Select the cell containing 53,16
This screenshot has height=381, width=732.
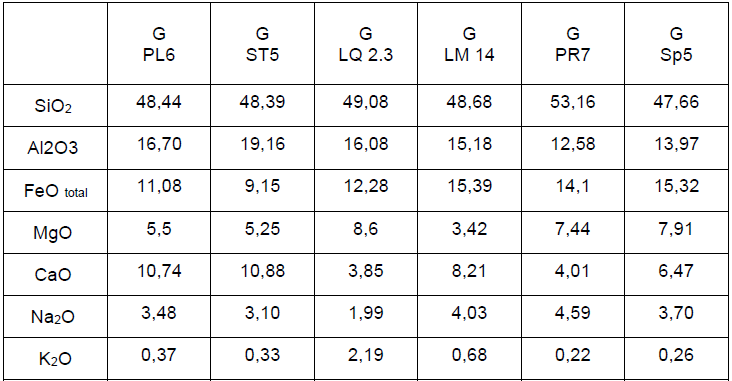coord(573,106)
